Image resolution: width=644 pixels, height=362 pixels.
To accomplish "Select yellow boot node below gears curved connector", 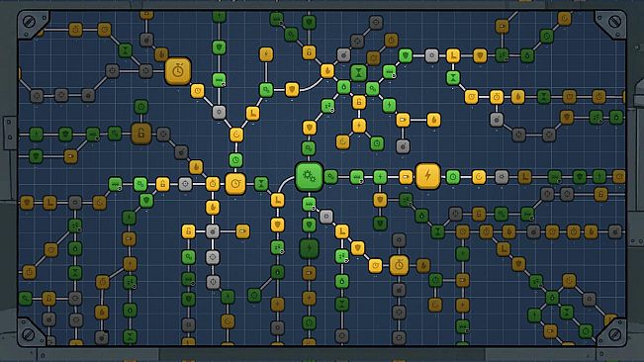I will 278,200.
